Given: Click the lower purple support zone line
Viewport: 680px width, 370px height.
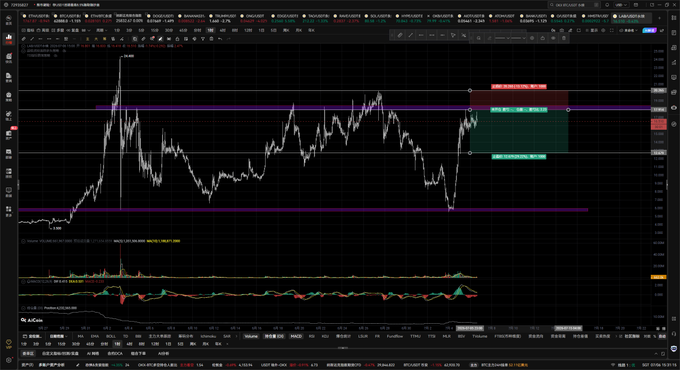Looking at the screenshot, I should click(303, 210).
